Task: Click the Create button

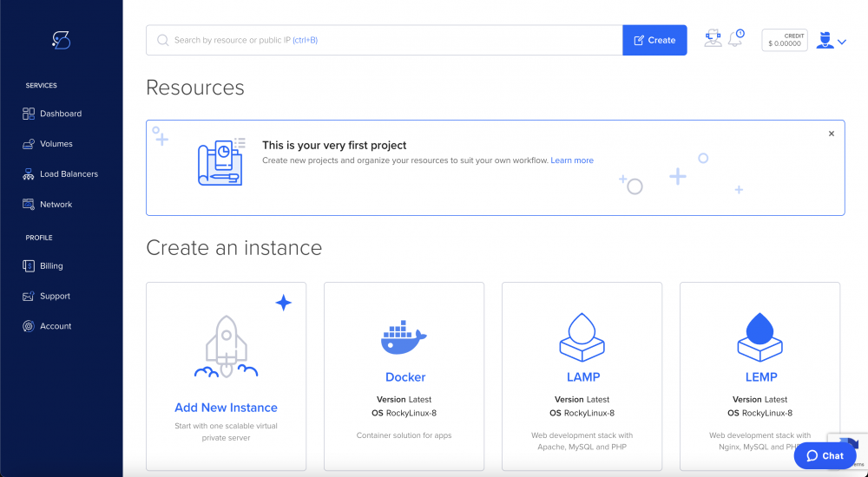Action: point(654,40)
